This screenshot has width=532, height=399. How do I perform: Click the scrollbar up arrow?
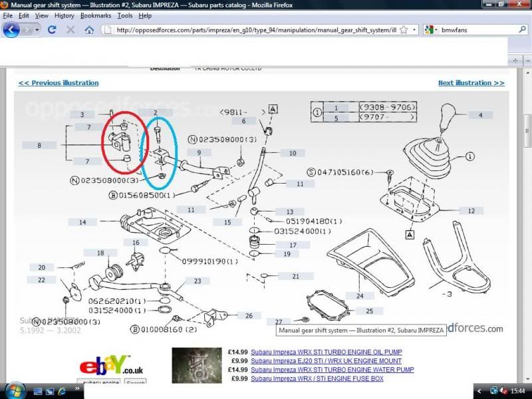(x=527, y=72)
